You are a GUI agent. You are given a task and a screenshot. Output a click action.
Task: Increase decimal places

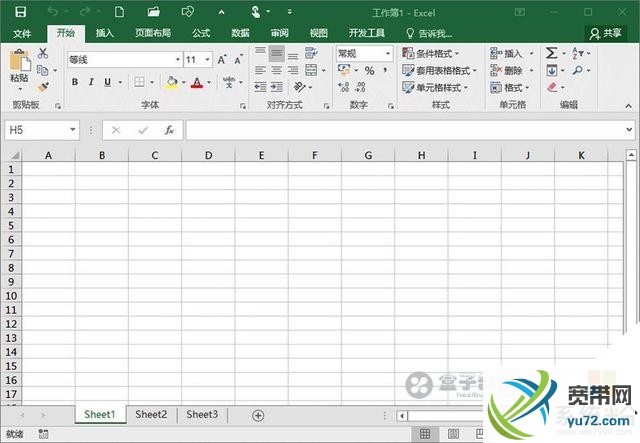pos(344,87)
